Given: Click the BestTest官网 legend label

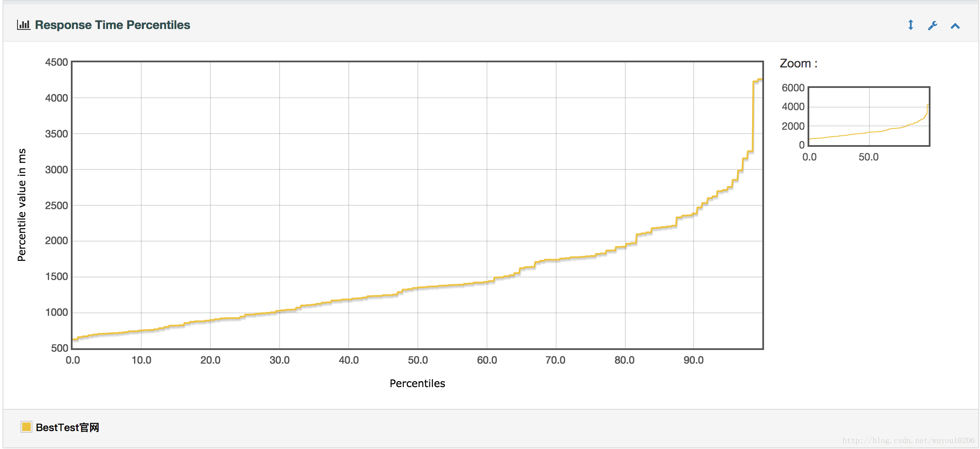Looking at the screenshot, I should pos(67,427).
